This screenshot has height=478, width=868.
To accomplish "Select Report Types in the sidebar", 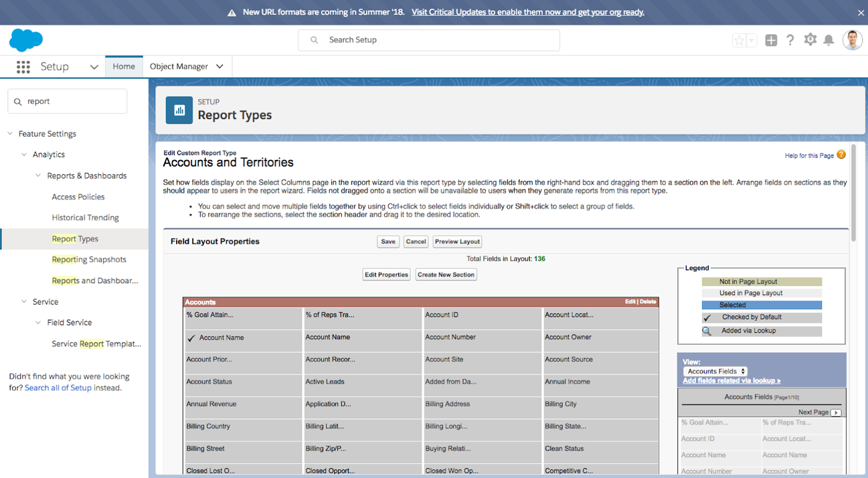I will click(x=75, y=239).
